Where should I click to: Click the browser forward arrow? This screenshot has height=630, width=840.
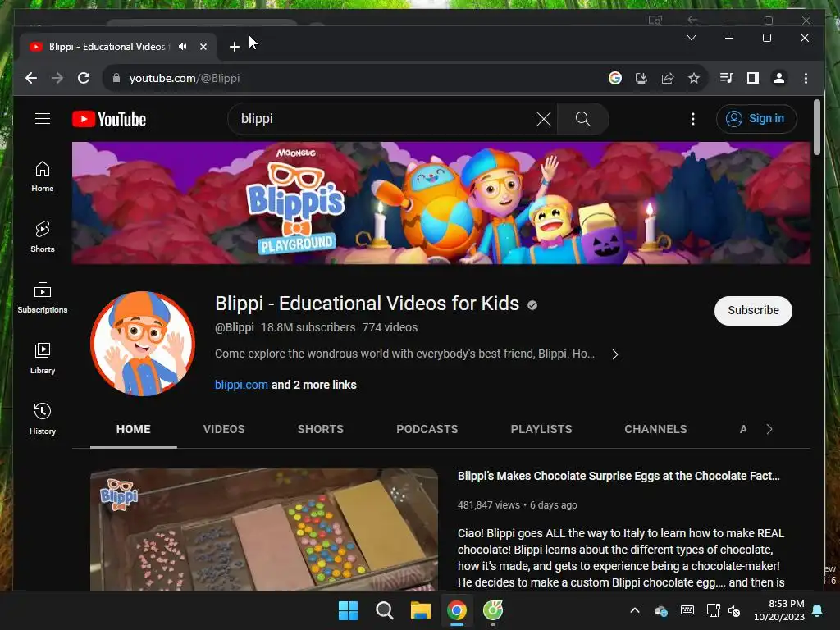click(x=57, y=78)
